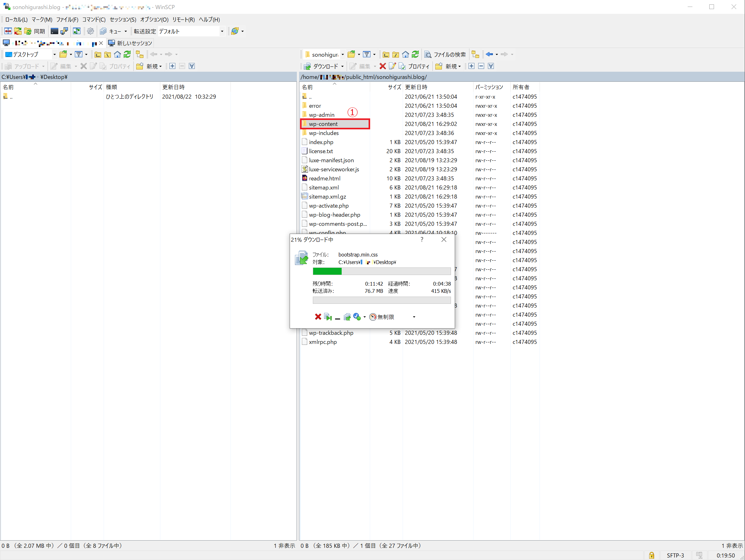
Task: Click the local panel Filter icon
Action: click(x=79, y=54)
